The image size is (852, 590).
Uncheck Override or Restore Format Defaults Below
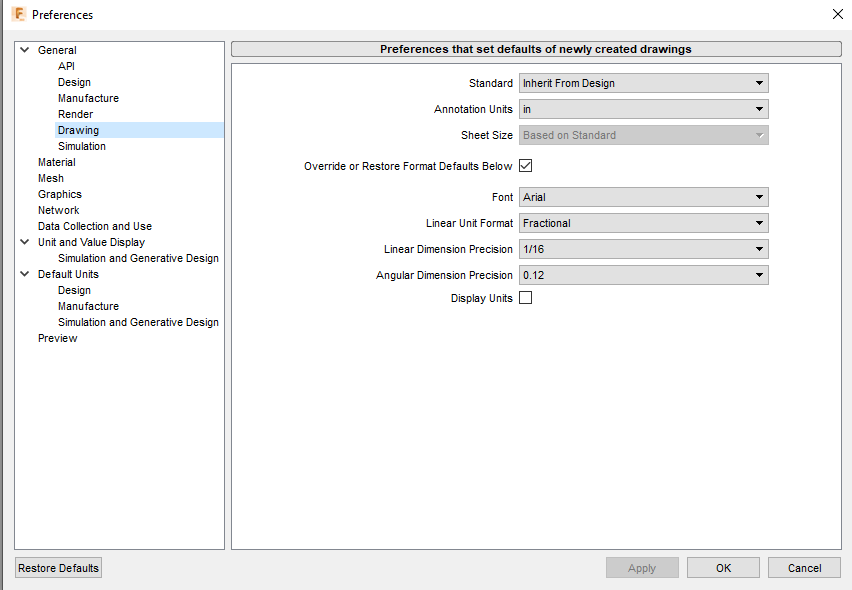(525, 165)
